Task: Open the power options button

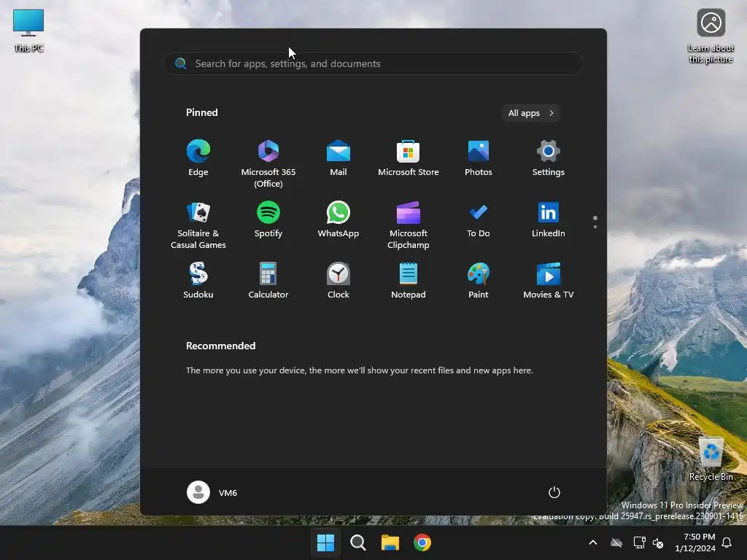Action: click(554, 492)
